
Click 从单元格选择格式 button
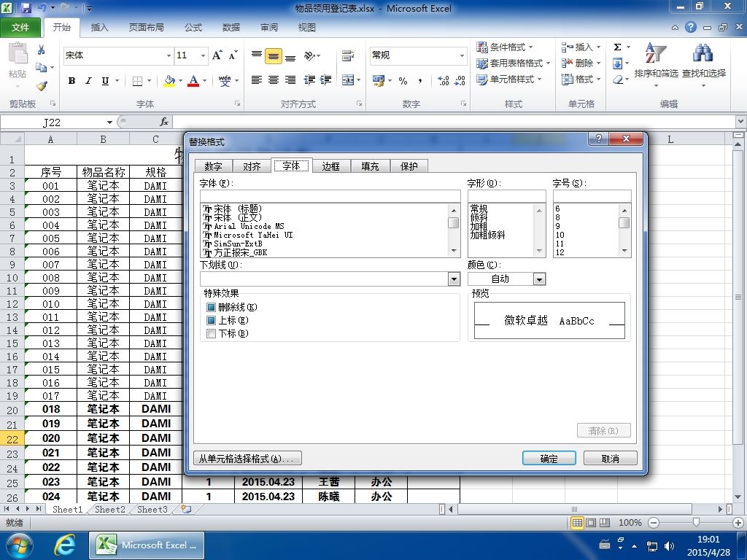(247, 459)
